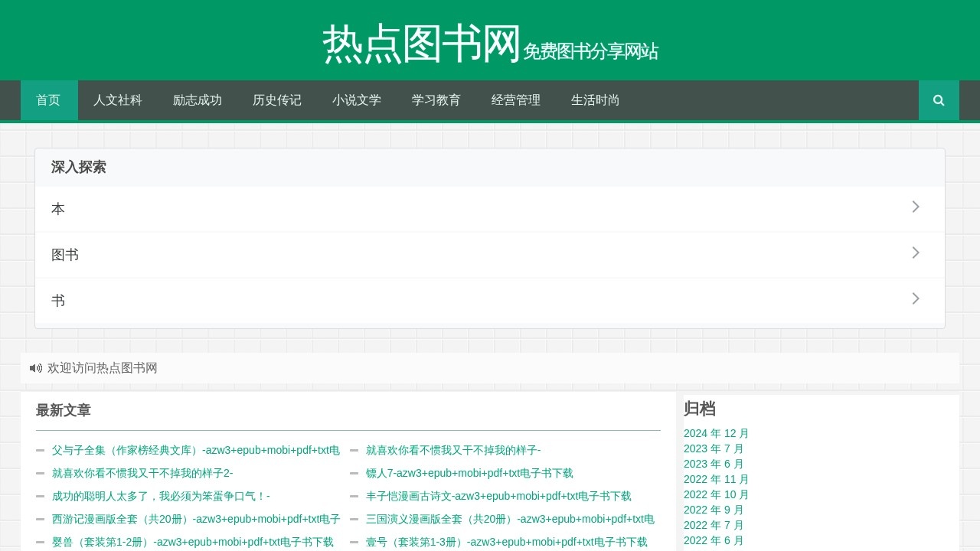Open the 经营管理 section

(x=515, y=100)
